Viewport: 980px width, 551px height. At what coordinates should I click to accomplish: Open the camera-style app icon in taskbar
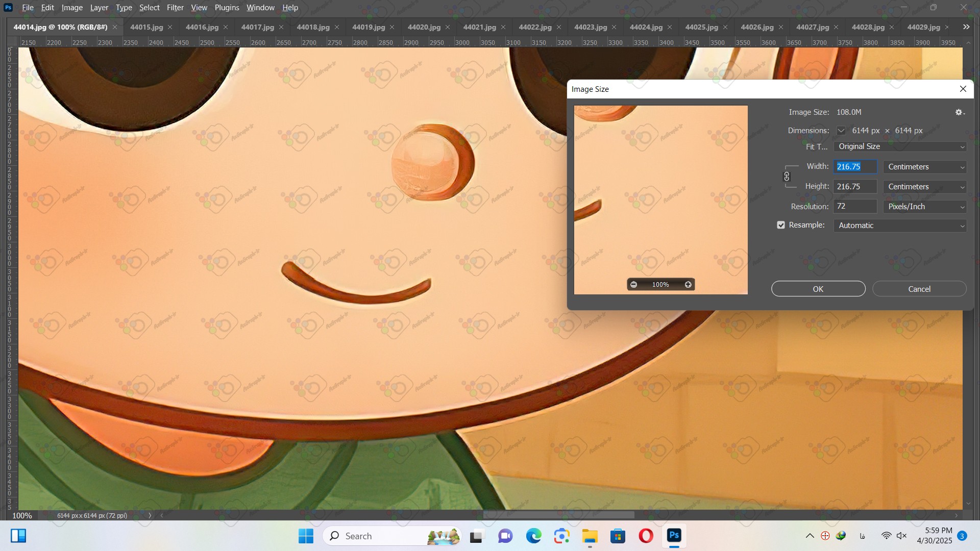pyautogui.click(x=561, y=536)
